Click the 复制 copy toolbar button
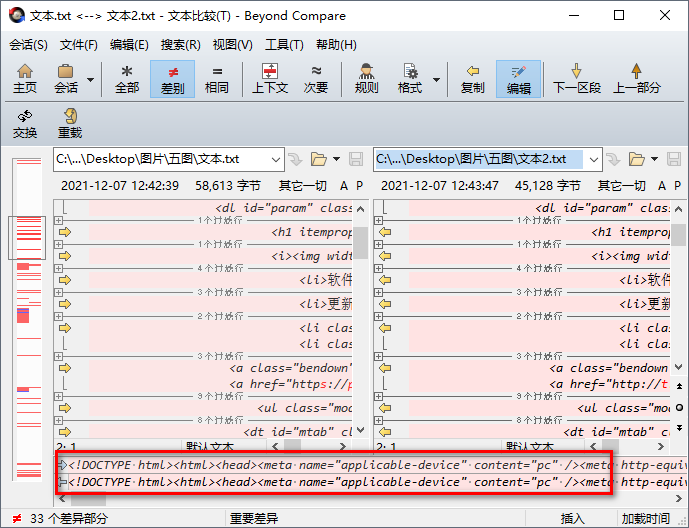Viewport: 689px width, 528px height. click(472, 79)
